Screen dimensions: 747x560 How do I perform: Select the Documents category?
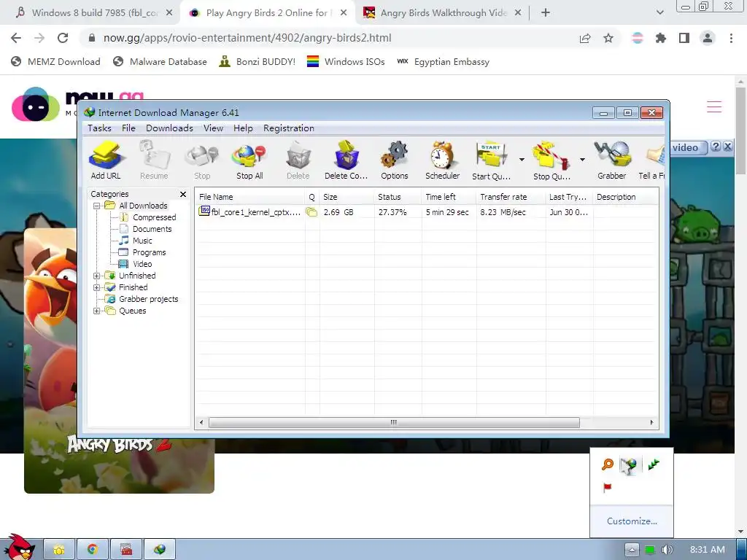coord(152,229)
